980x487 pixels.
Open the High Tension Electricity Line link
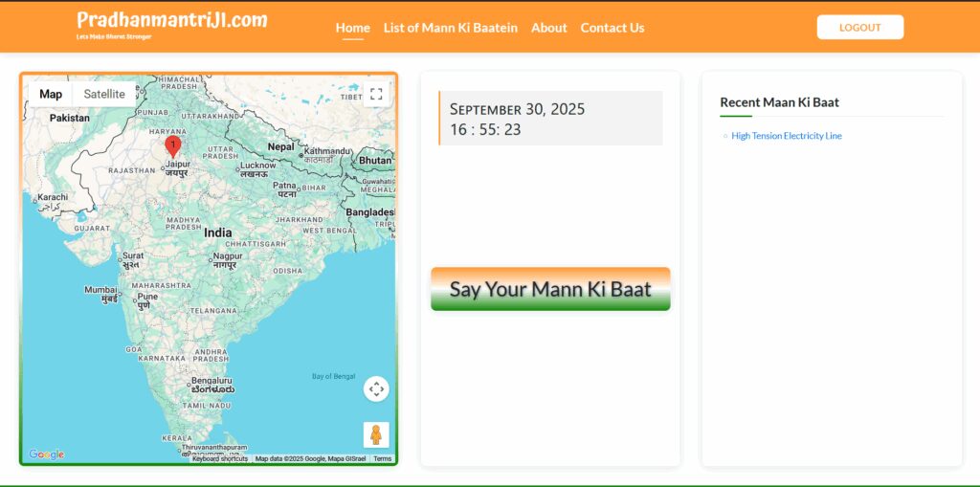786,136
